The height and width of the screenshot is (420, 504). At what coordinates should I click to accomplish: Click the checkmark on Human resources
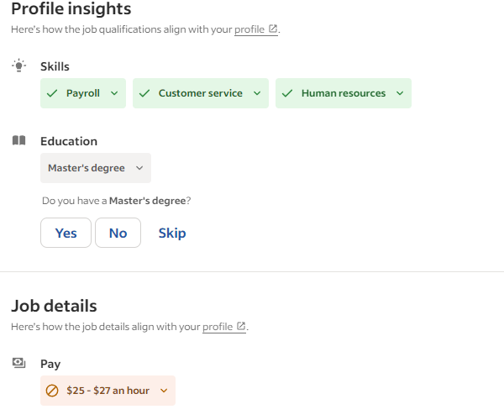pyautogui.click(x=287, y=93)
